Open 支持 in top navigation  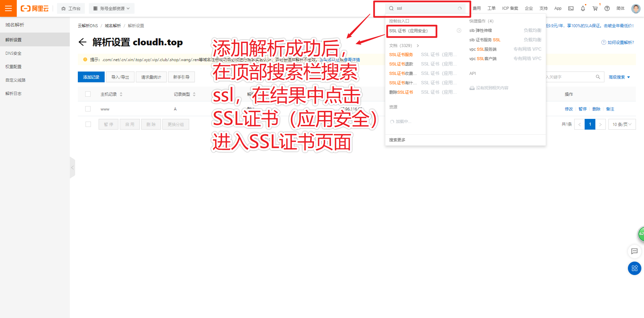point(544,8)
